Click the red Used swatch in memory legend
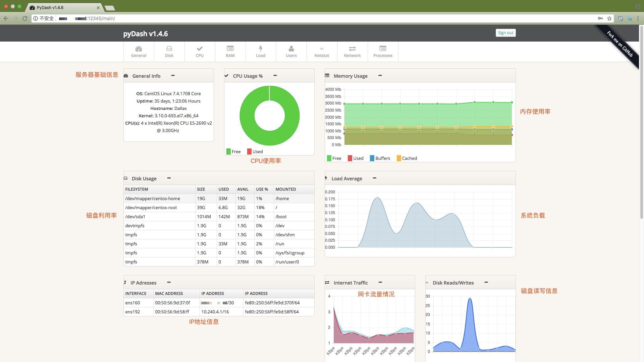 (x=350, y=158)
